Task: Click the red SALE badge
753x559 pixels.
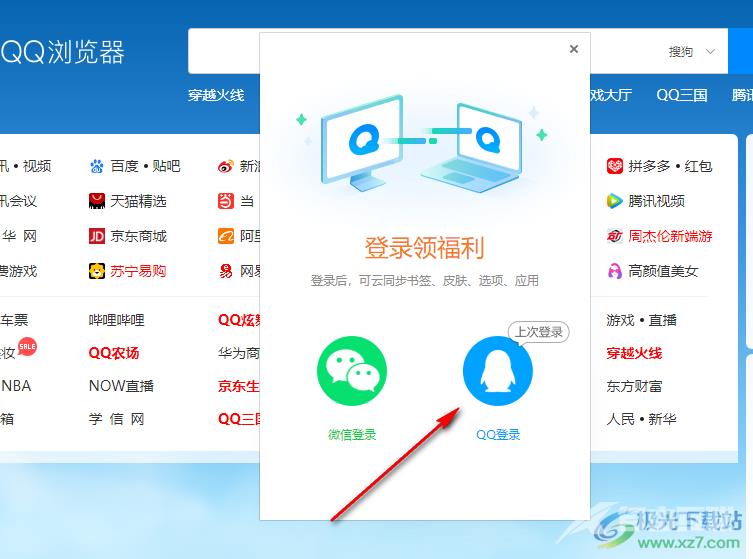Action: (x=27, y=346)
